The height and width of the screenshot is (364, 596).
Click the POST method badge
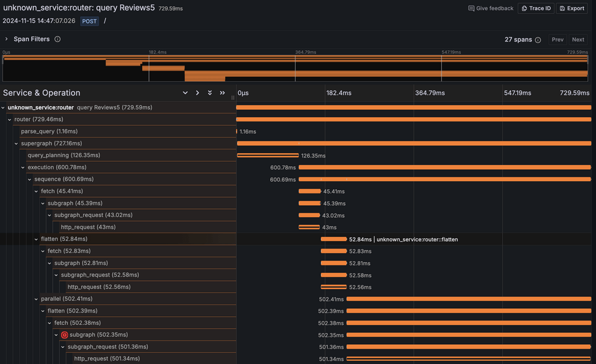click(89, 21)
